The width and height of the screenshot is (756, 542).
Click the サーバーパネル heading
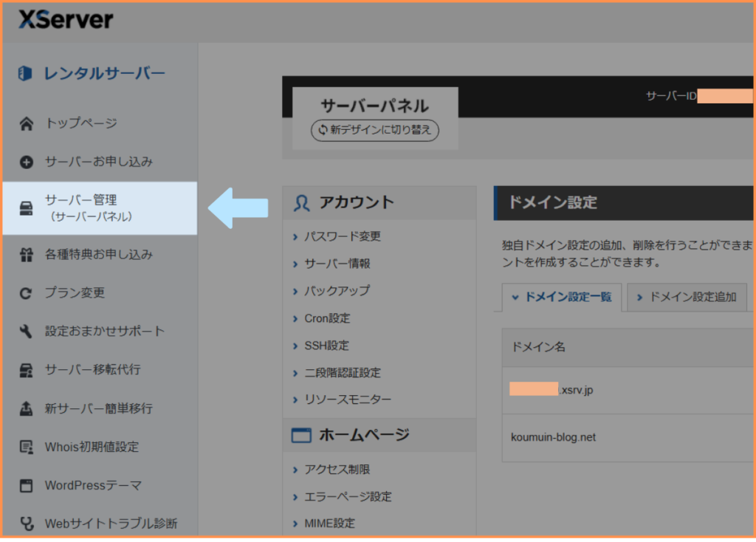pos(374,106)
